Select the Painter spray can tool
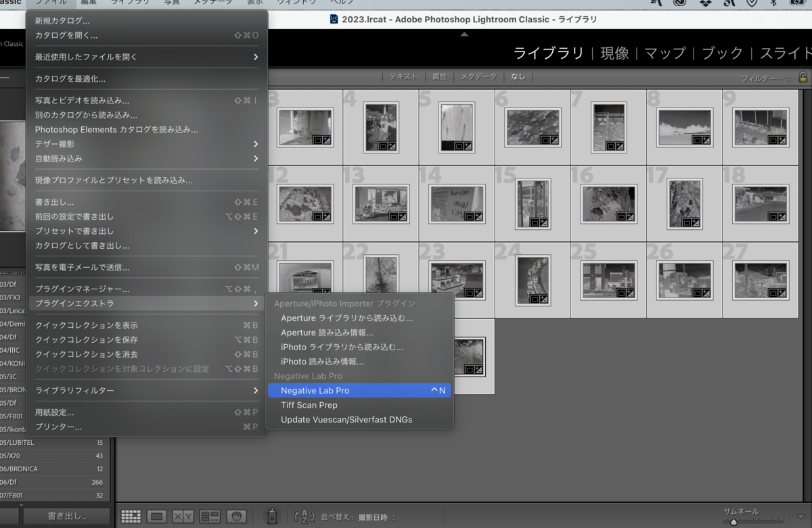 click(271, 517)
